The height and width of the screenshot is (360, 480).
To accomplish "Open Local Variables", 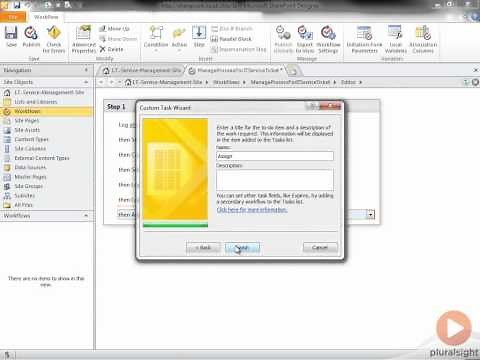I will pos(396,40).
